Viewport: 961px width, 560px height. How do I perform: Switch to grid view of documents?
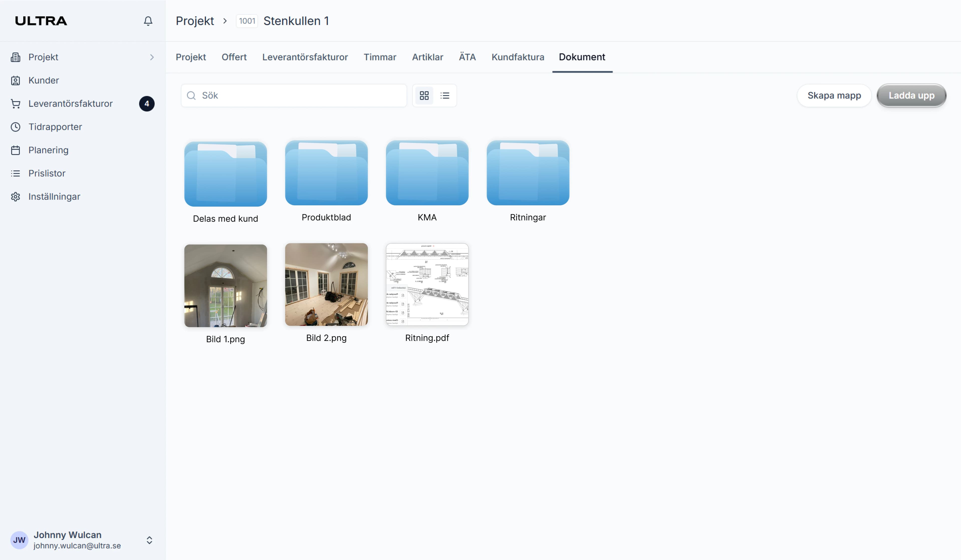(x=424, y=95)
